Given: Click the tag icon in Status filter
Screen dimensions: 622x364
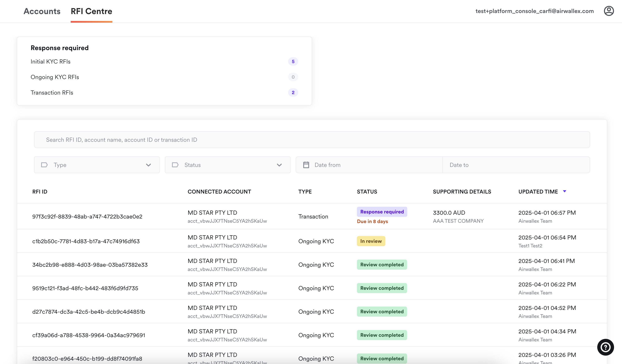Looking at the screenshot, I should [x=175, y=165].
